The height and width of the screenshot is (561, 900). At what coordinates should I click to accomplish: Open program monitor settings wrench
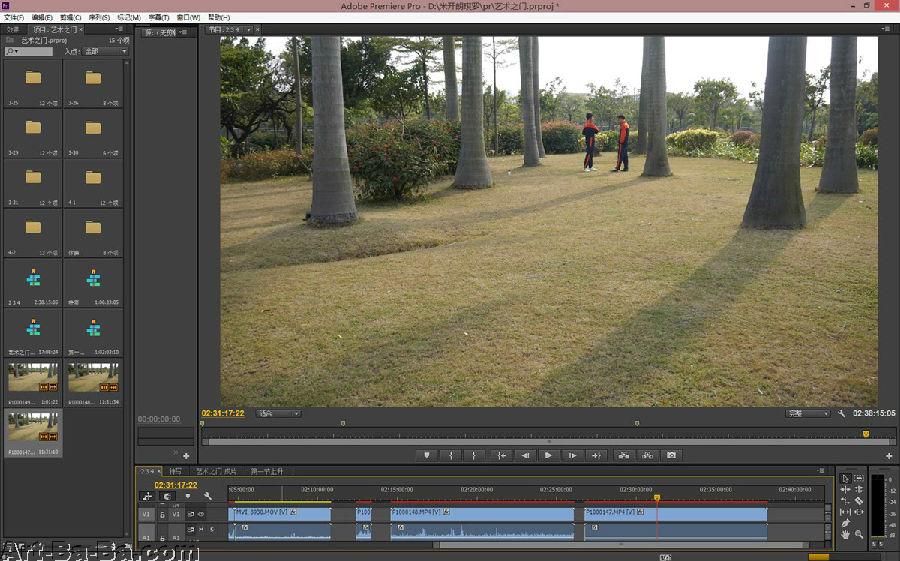click(x=841, y=413)
